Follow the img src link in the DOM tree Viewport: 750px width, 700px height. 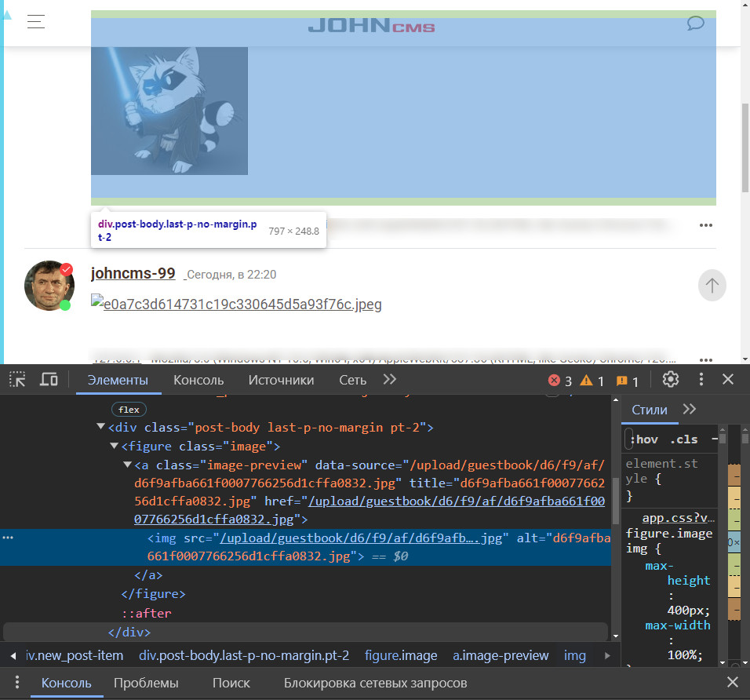(x=361, y=538)
